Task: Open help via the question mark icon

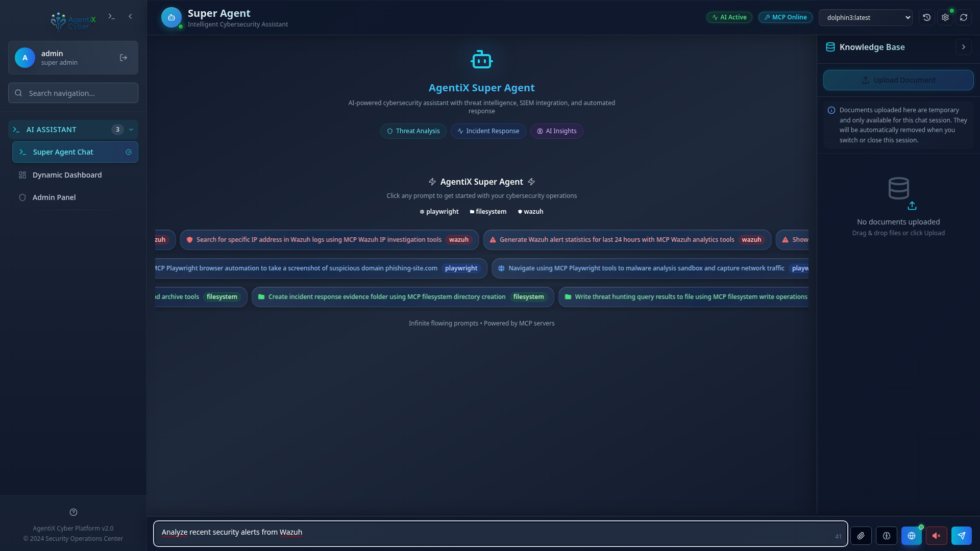Action: click(x=73, y=512)
